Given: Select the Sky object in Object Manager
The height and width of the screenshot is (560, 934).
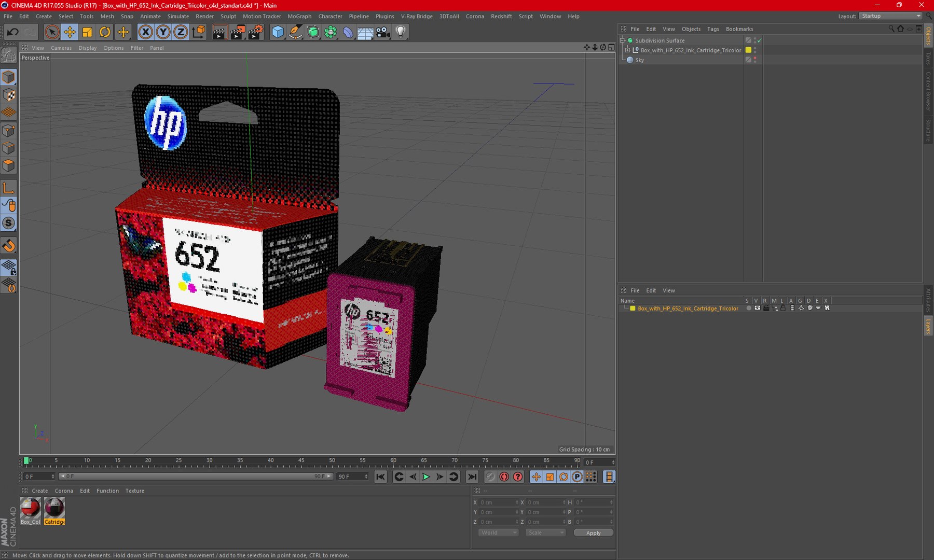Looking at the screenshot, I should (639, 60).
